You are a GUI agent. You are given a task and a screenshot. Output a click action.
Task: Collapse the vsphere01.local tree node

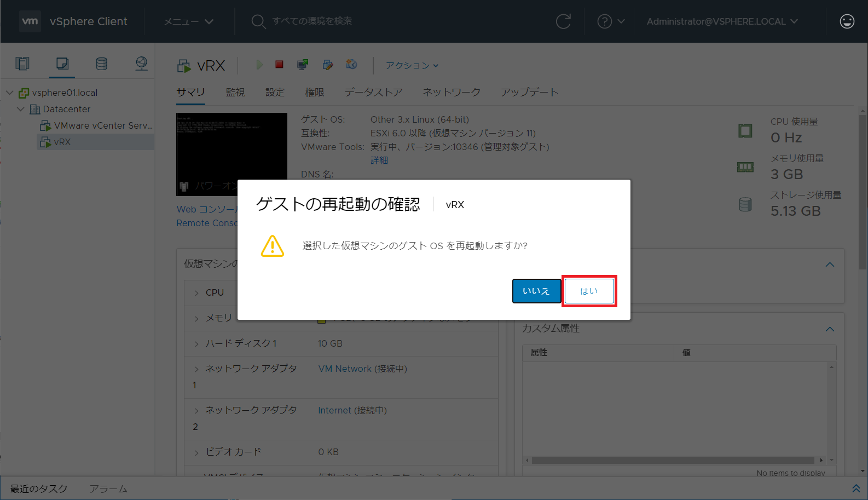pyautogui.click(x=9, y=93)
